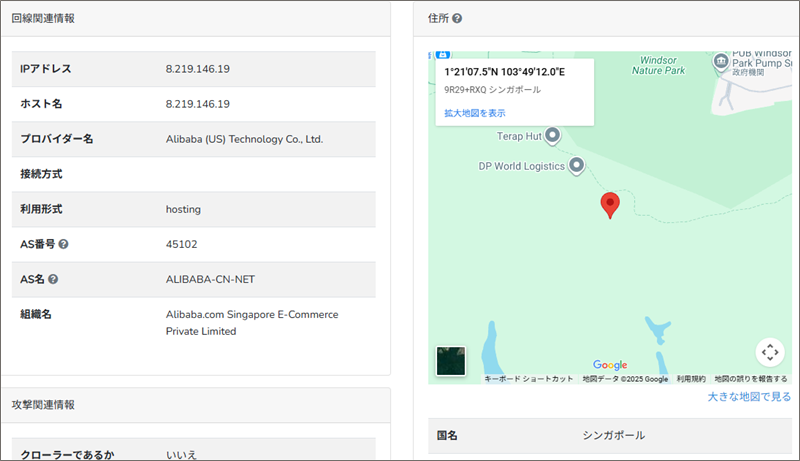Click the help icon next to AS名

point(53,279)
